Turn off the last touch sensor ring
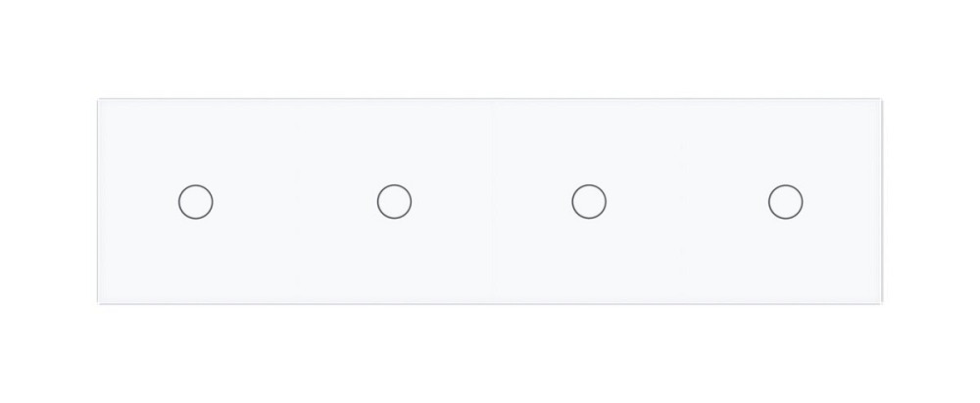This screenshot has height=403, width=980. [786, 201]
